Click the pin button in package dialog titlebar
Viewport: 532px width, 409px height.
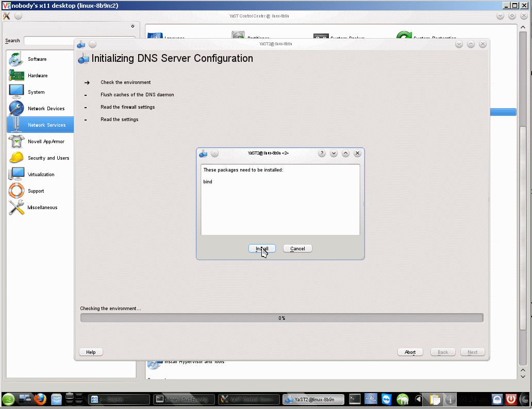coord(215,154)
